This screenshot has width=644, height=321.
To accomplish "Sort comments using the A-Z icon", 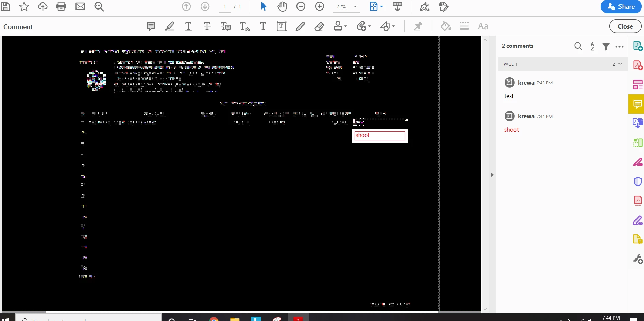I will tap(592, 46).
